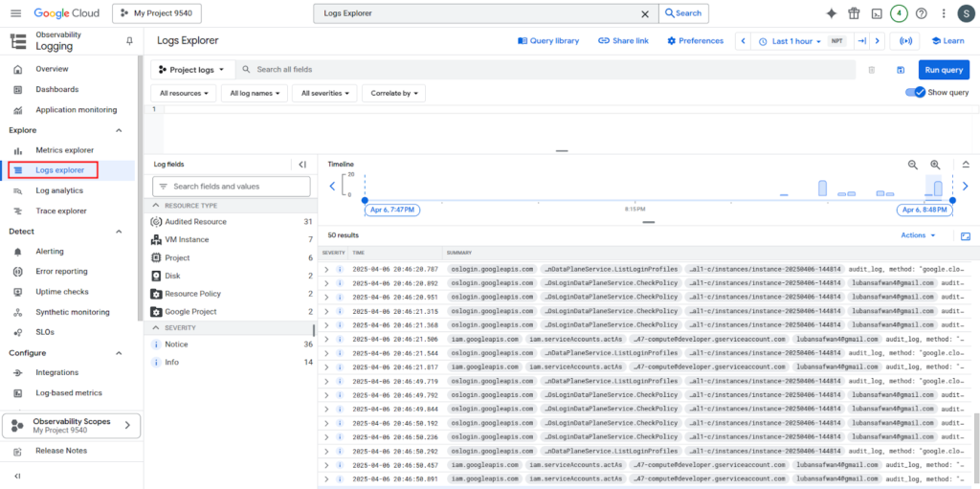Click the Share link button
980x489 pixels.
pyautogui.click(x=623, y=40)
